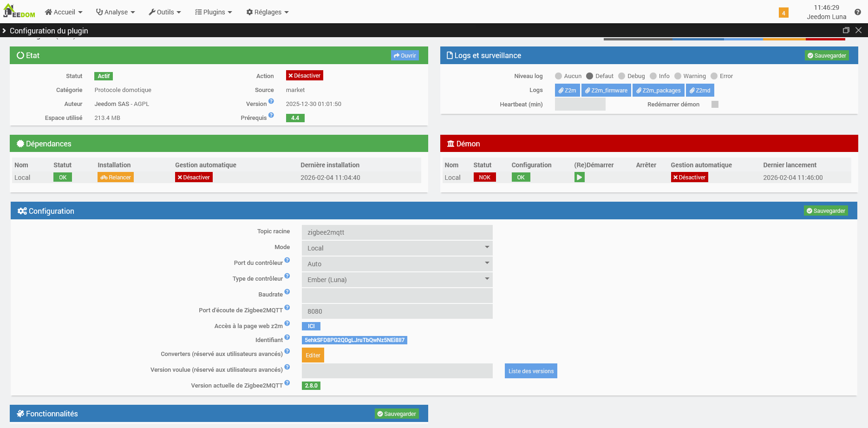868x428 pixels.
Task: Click the Topic racine input field
Action: point(397,232)
